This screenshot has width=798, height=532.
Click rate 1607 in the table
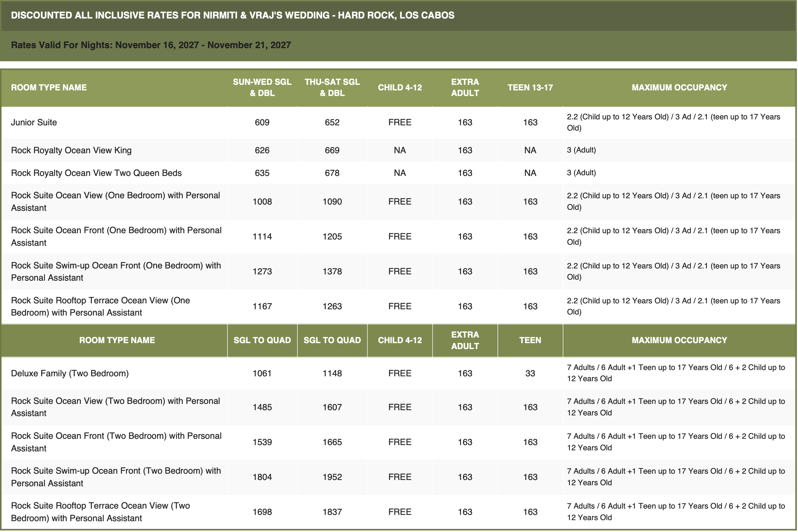click(332, 407)
